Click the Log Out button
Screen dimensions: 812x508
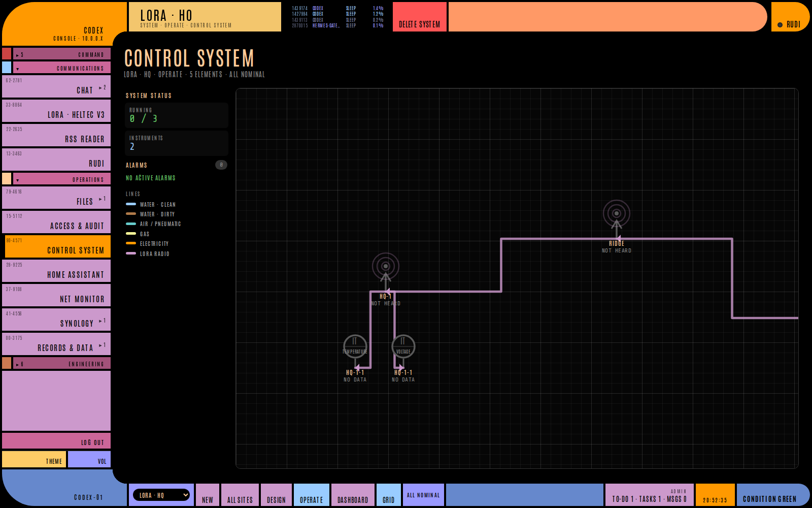(56, 441)
